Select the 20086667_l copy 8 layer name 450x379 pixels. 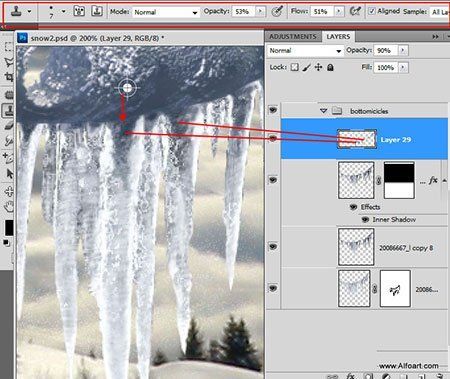coord(406,248)
